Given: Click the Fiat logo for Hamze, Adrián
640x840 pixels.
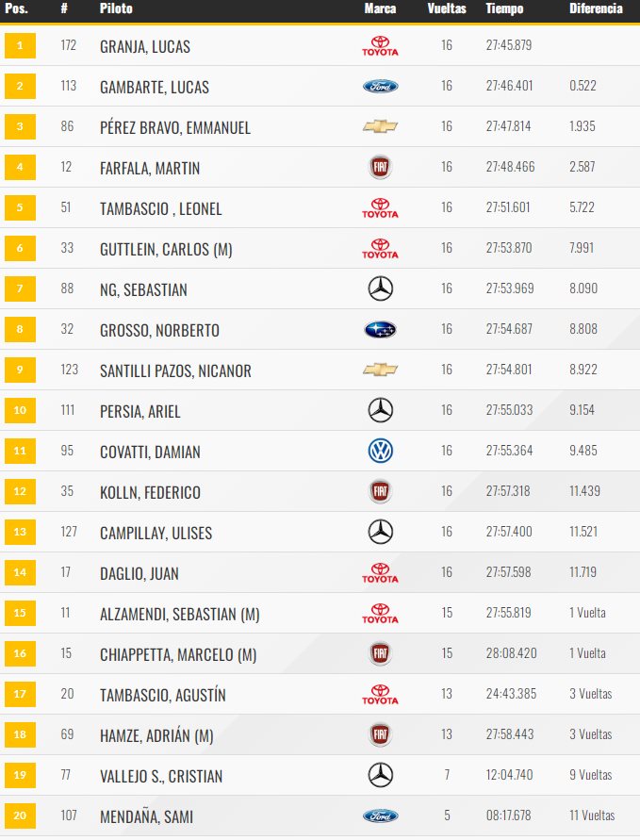Looking at the screenshot, I should [x=380, y=734].
